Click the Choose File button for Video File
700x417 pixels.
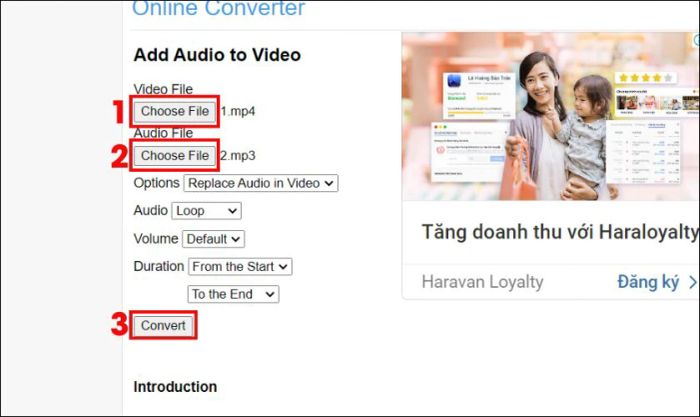[175, 111]
